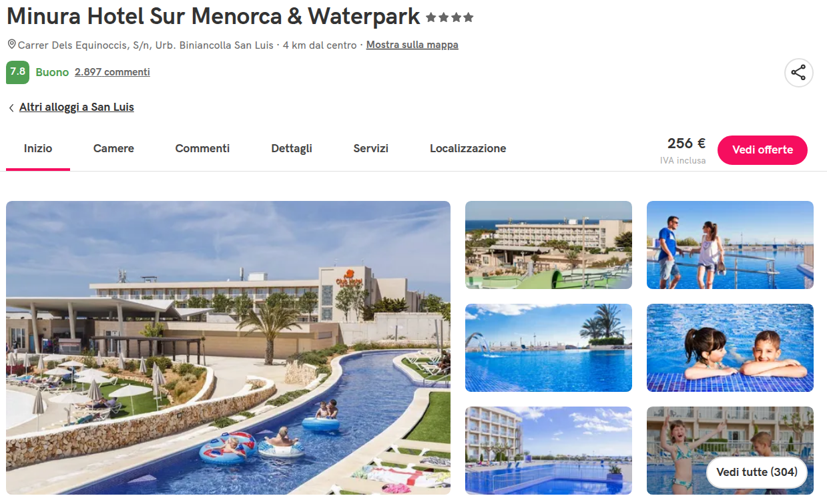Open the Localizzazione tab
This screenshot has height=504, width=827.
tap(468, 149)
